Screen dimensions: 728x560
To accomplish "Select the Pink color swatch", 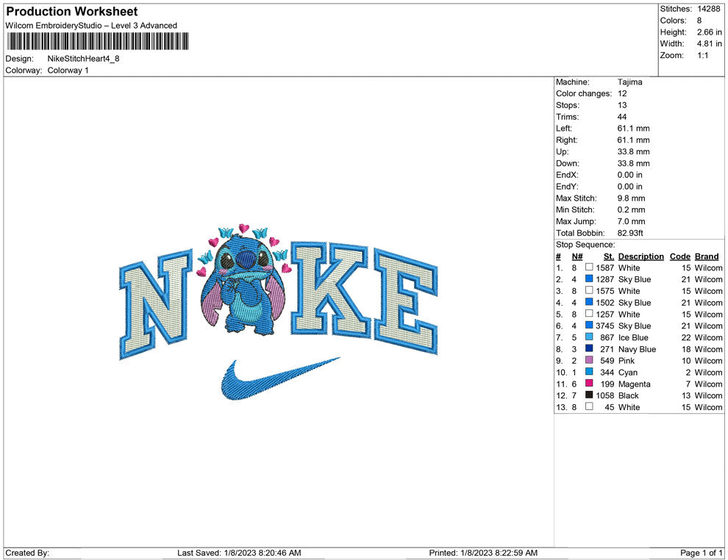I will pos(589,360).
